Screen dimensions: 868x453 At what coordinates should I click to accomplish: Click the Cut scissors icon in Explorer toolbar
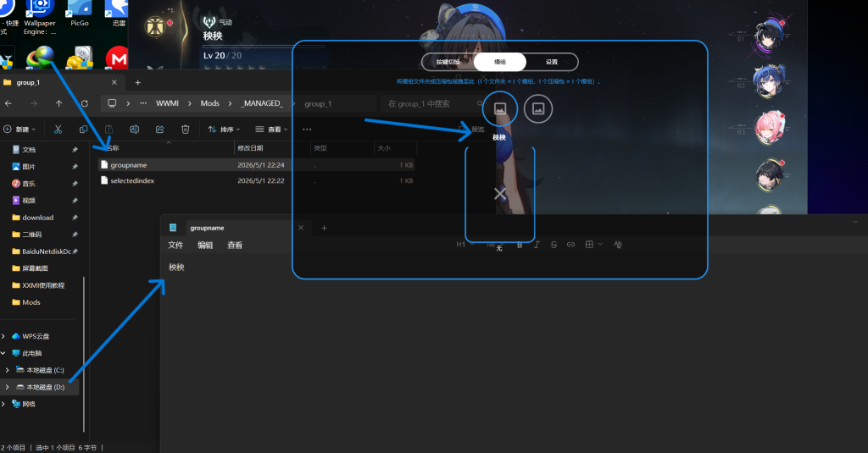click(58, 130)
